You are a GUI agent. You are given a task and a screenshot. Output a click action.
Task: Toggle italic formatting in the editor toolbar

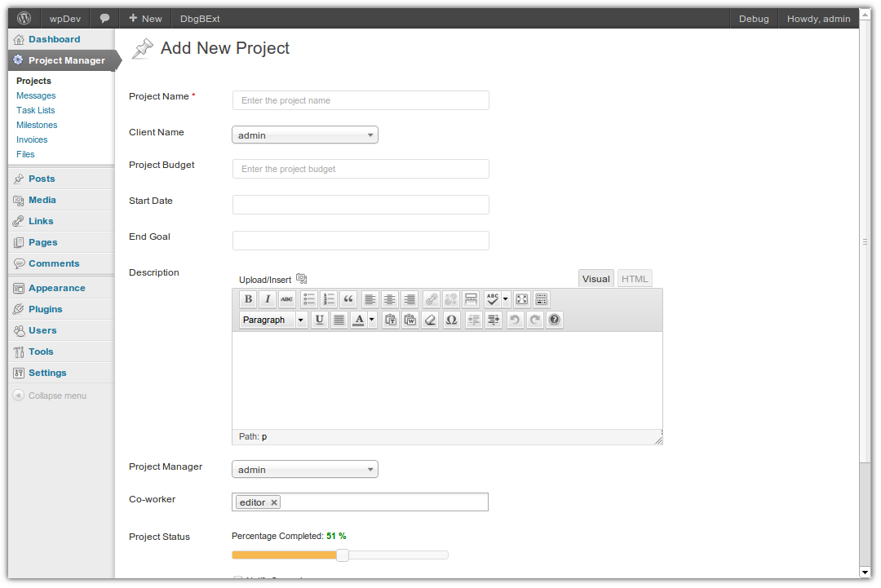coord(268,299)
